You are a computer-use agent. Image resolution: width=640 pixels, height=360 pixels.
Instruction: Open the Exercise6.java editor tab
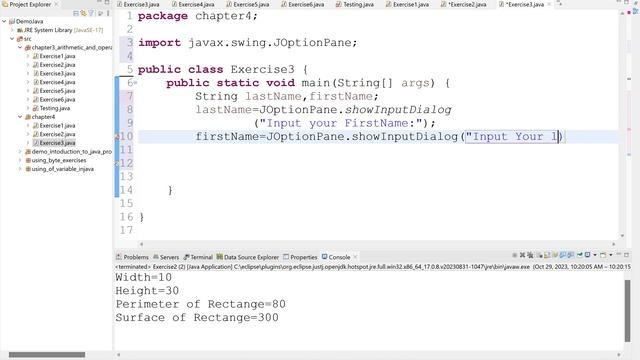302,4
